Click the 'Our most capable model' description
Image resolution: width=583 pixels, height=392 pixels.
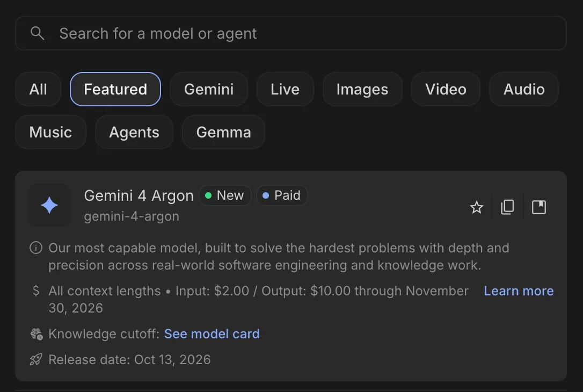pos(279,257)
